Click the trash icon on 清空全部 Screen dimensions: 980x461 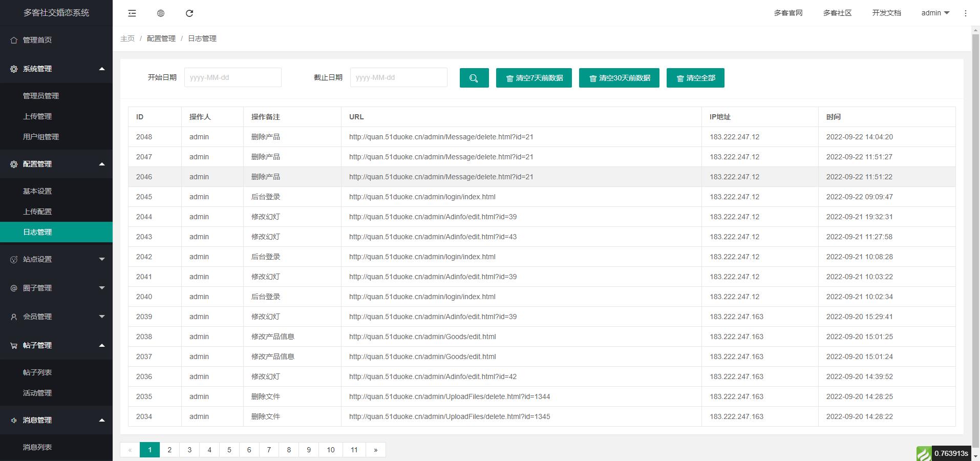pos(680,78)
